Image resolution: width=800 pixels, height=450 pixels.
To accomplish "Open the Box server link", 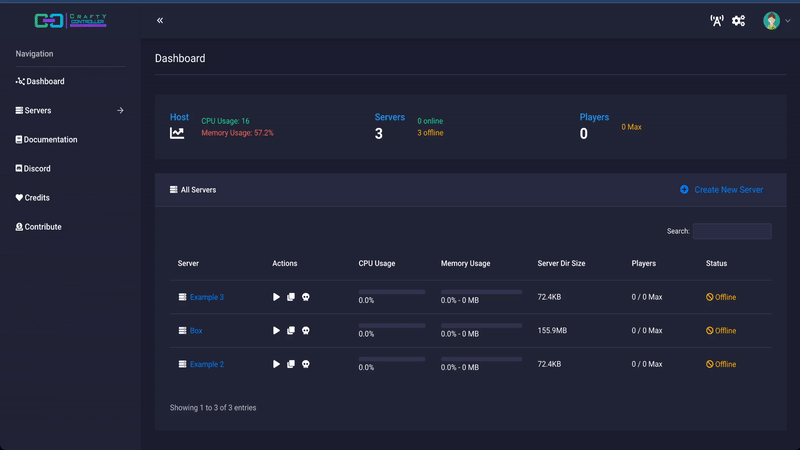I will [196, 331].
